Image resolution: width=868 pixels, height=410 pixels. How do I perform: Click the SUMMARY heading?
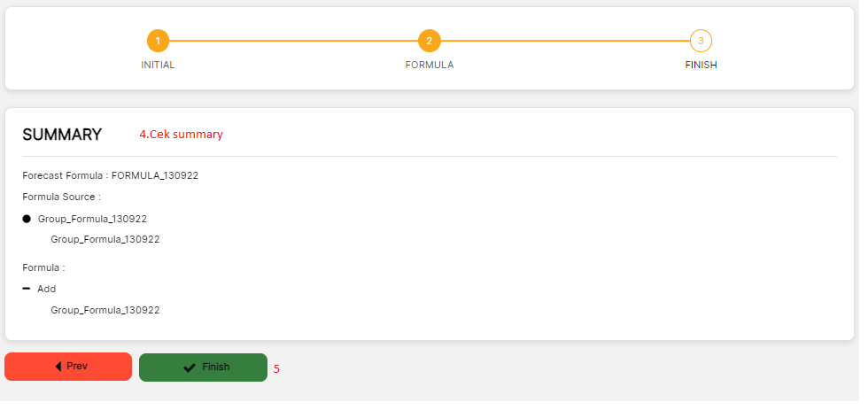click(62, 135)
